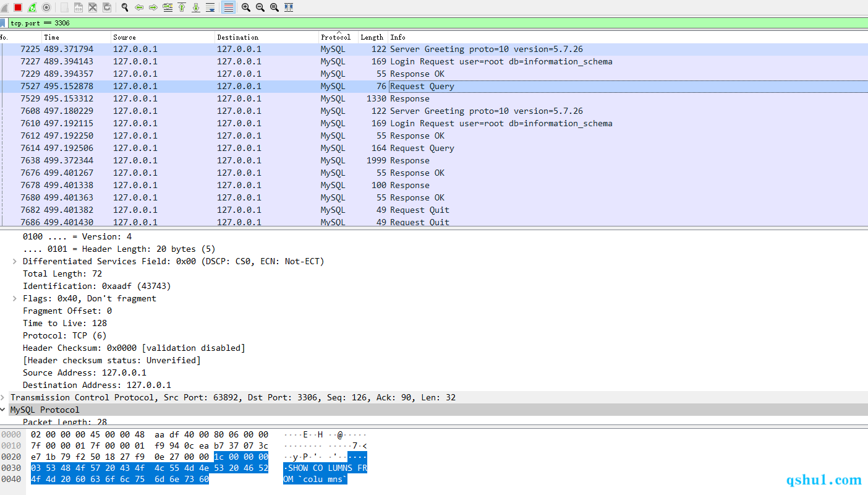Jump to the last packet
The width and height of the screenshot is (868, 495).
coord(196,7)
